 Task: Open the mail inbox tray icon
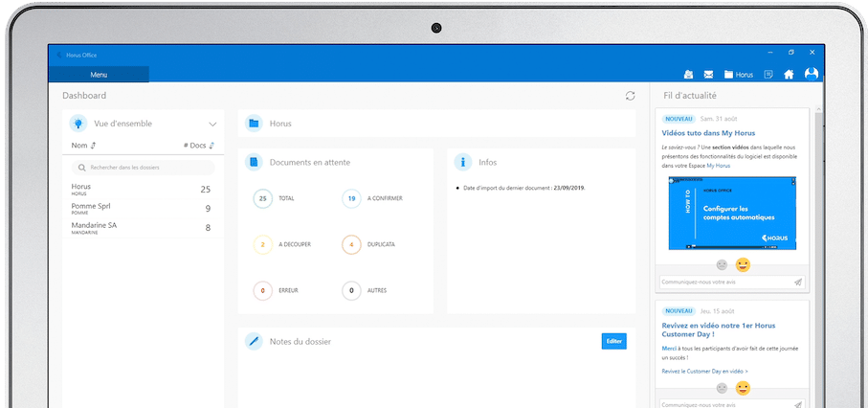pyautogui.click(x=688, y=75)
